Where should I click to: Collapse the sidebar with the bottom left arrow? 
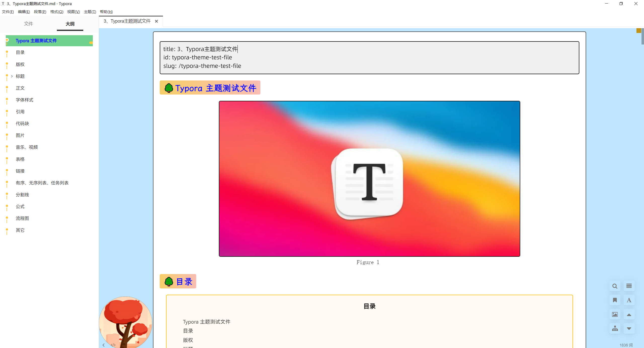coord(103,345)
